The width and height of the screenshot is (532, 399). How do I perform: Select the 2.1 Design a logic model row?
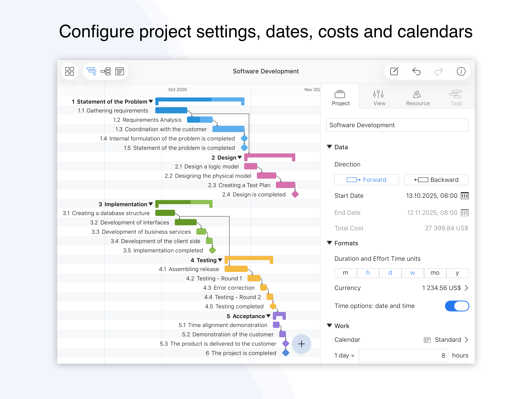click(189, 166)
